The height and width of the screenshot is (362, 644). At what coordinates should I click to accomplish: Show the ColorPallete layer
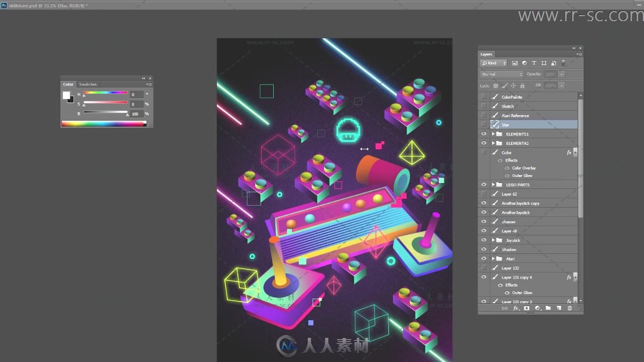[x=484, y=97]
